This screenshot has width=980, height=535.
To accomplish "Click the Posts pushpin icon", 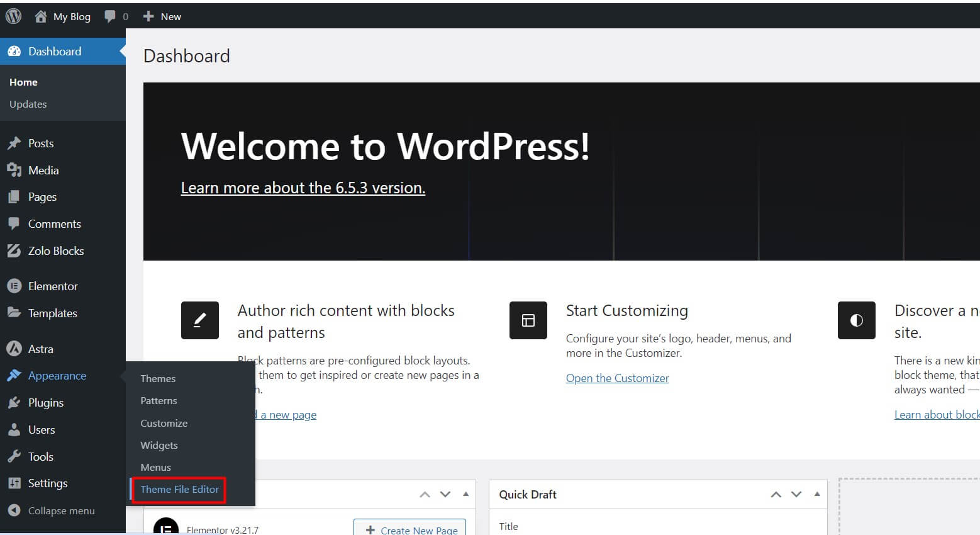I will tap(14, 144).
